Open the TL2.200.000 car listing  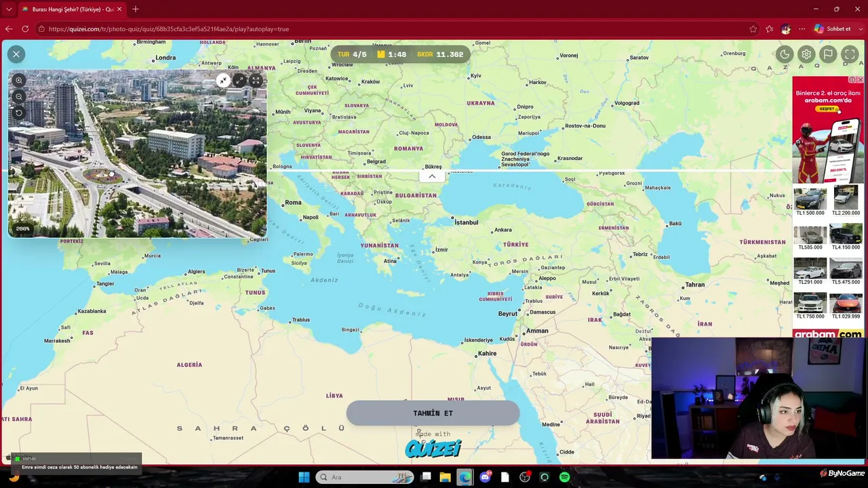coord(846,202)
